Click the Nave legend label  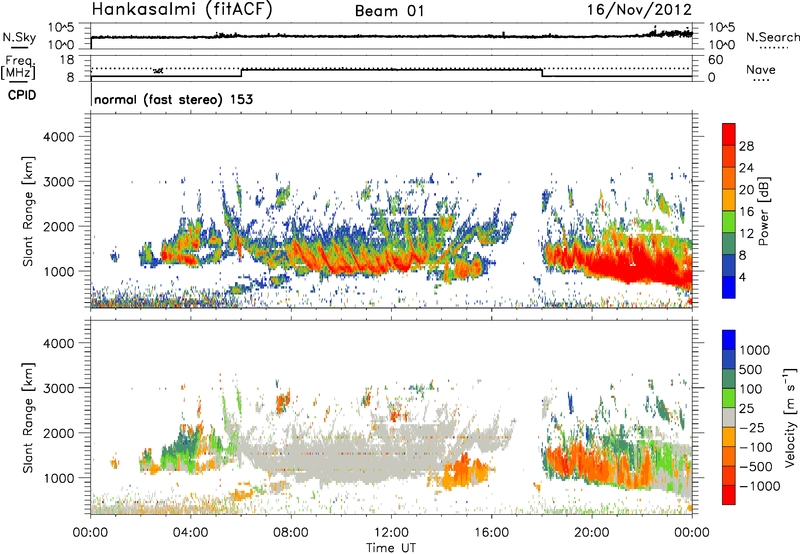coord(761,70)
